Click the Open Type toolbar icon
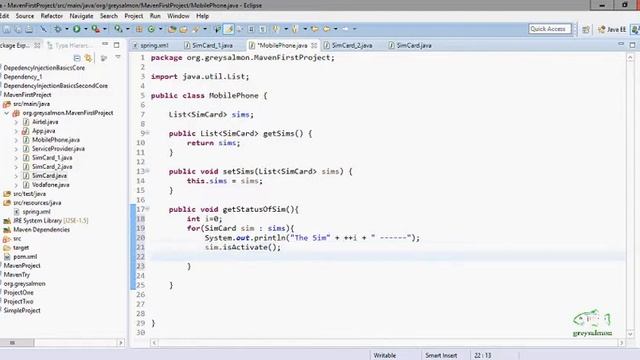Viewport: 640px width, 360px height. point(172,29)
